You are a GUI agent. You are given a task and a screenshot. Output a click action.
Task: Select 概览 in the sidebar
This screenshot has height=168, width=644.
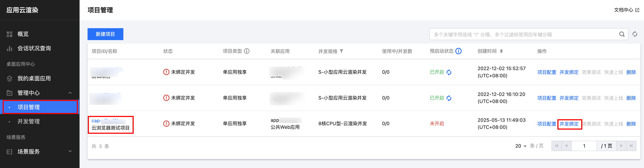[23, 34]
